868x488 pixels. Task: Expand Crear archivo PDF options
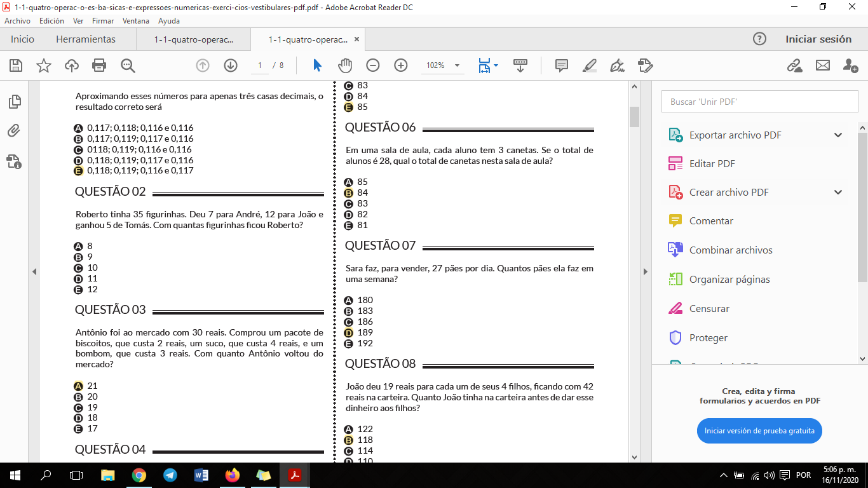click(838, 192)
